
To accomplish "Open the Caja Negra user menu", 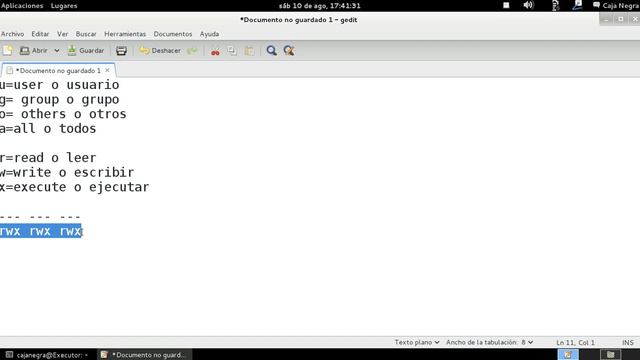I will [x=616, y=6].
